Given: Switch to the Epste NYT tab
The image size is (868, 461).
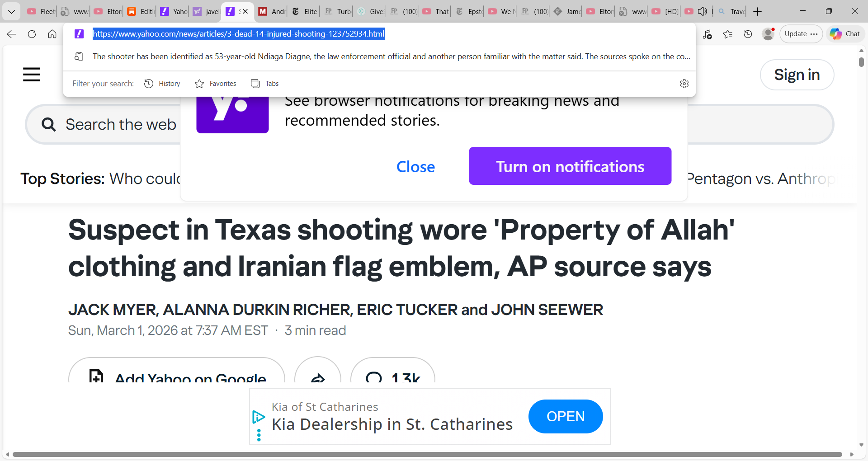Looking at the screenshot, I should coord(469,11).
